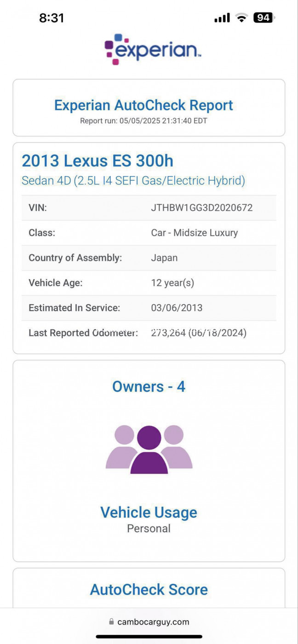The height and width of the screenshot is (644, 298).
Task: Tap the Wi-Fi status icon
Action: [x=241, y=18]
